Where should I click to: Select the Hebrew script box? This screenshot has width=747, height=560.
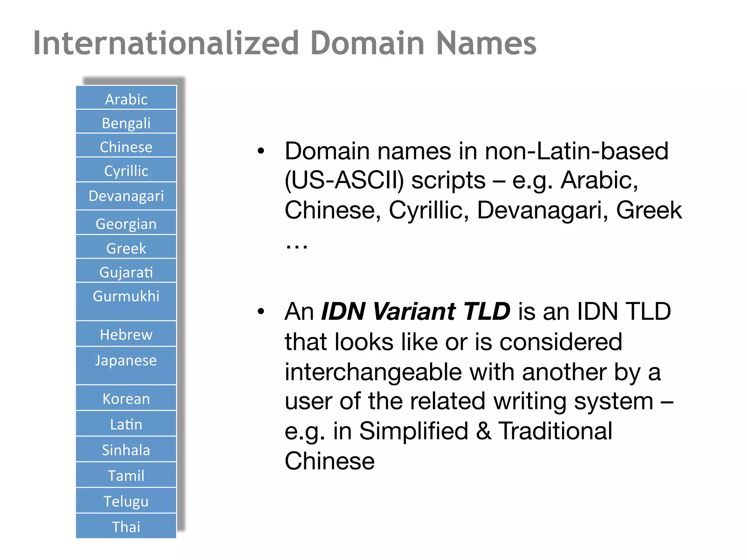coord(126,334)
